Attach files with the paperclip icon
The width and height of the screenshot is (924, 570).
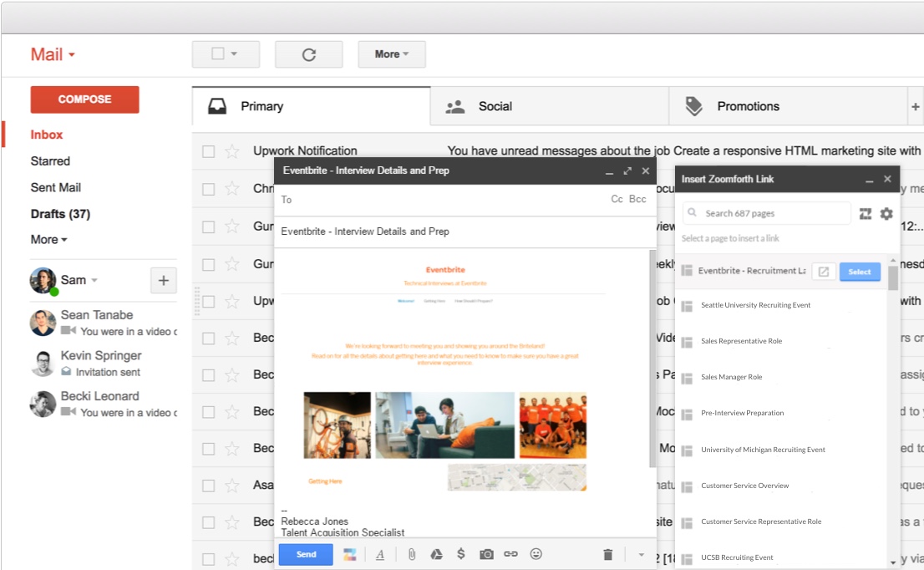pos(412,554)
